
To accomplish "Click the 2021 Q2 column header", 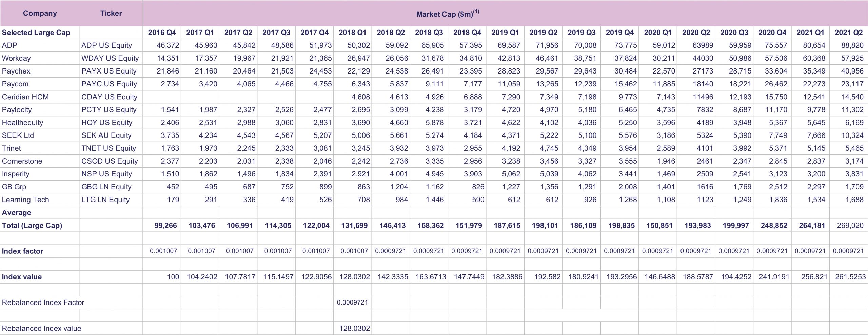I will 848,33.
